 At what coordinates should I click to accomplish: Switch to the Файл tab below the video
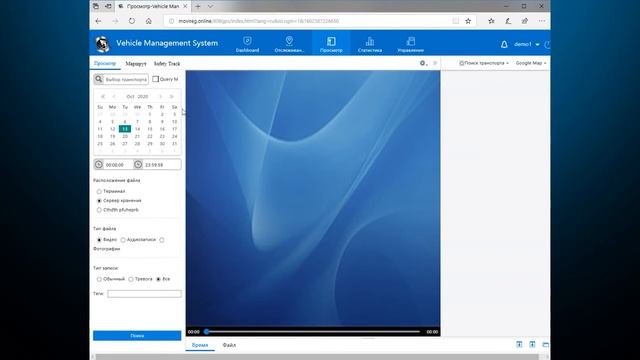[x=229, y=345]
